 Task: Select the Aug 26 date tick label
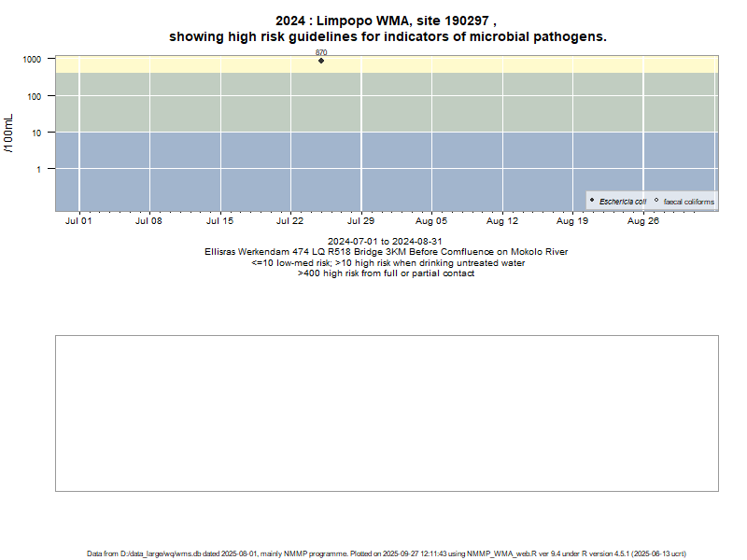643,222
